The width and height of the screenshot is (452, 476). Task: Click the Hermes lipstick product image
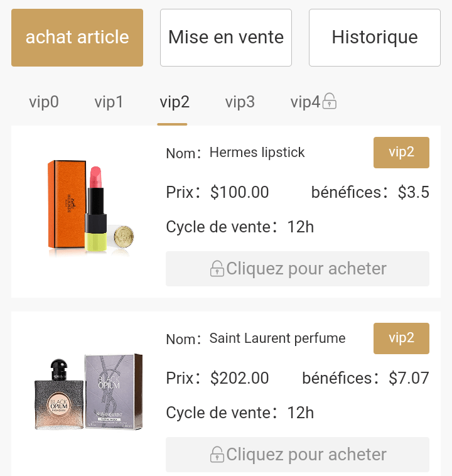click(x=89, y=210)
